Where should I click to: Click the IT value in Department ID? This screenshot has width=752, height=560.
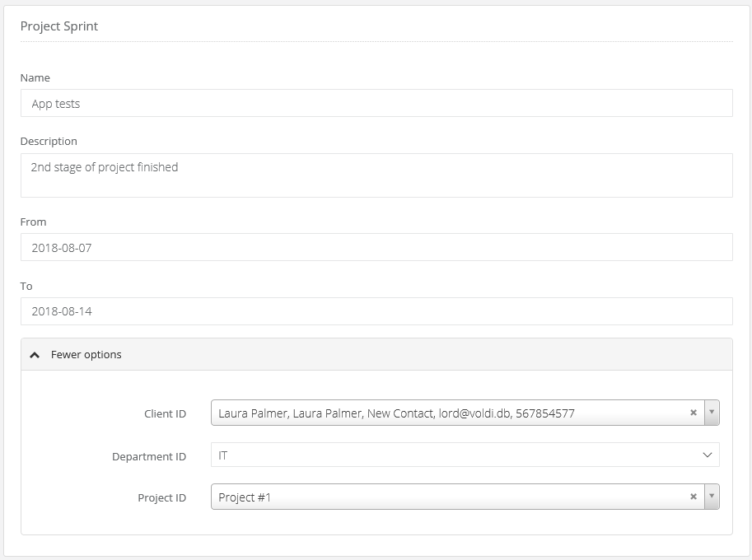pos(223,455)
